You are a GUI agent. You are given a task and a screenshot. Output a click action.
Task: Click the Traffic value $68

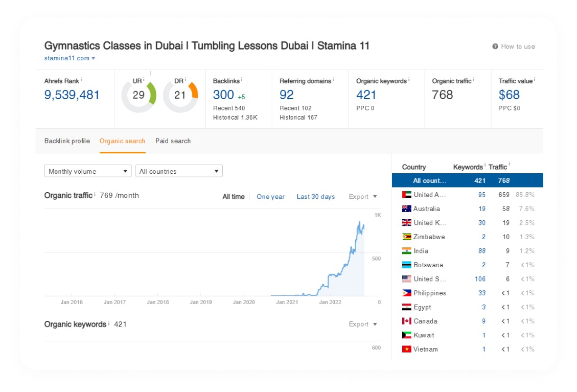(x=509, y=95)
